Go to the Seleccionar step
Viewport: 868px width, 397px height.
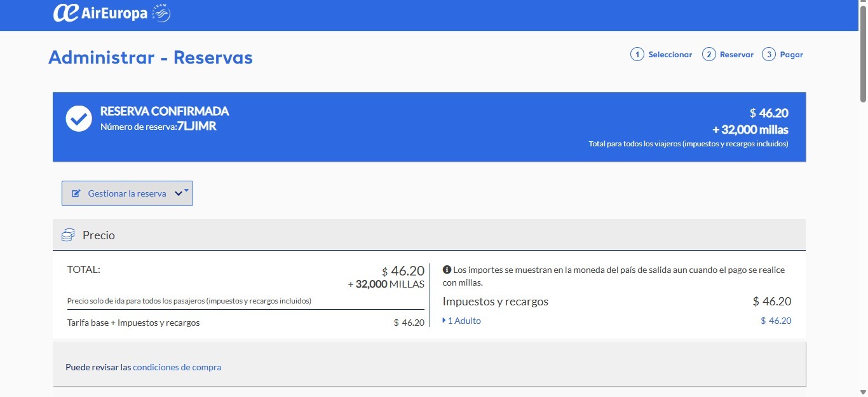point(670,55)
